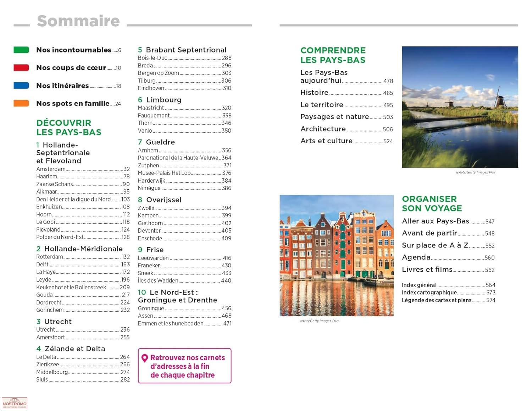Click the Leeuwarden page 416 entry
Screen dimensions: 532x411
tap(185, 258)
